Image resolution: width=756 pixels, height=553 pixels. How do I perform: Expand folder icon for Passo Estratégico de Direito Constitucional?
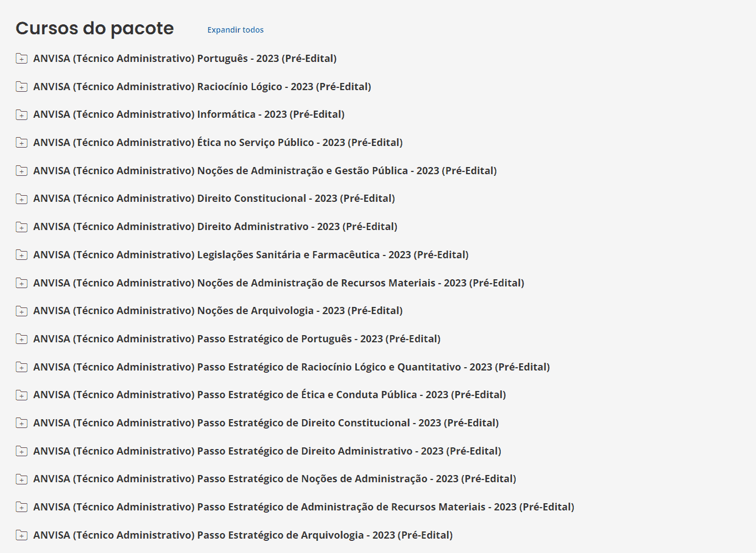tap(22, 423)
